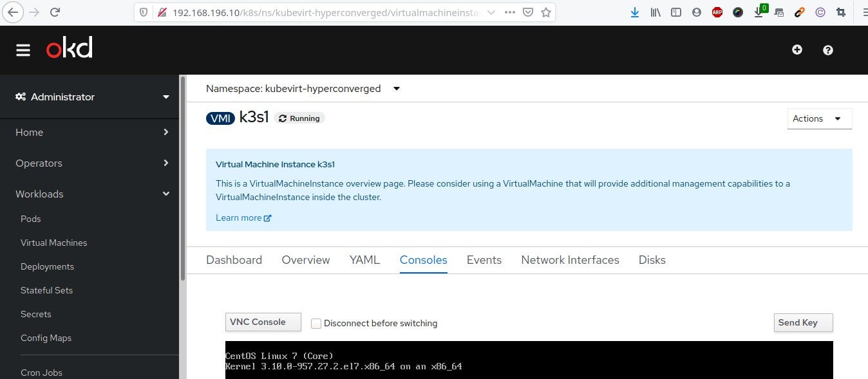This screenshot has width=868, height=379.
Task: Switch to the Overview tab
Action: point(306,260)
